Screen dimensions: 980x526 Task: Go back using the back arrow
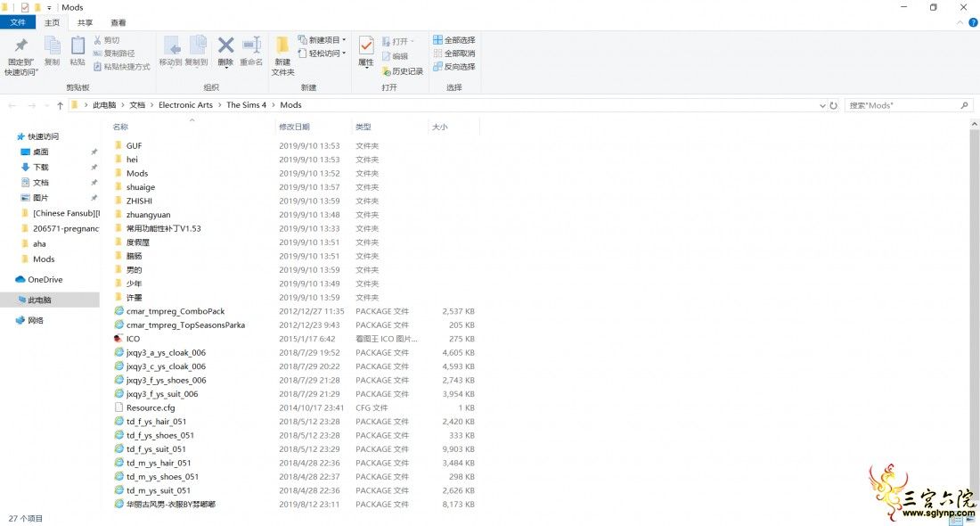tap(12, 106)
